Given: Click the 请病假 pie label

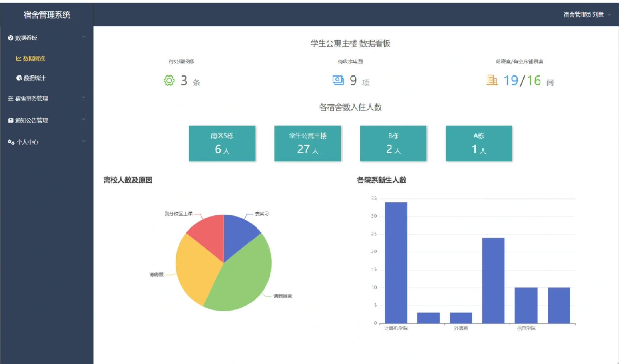Looking at the screenshot, I should (x=156, y=275).
